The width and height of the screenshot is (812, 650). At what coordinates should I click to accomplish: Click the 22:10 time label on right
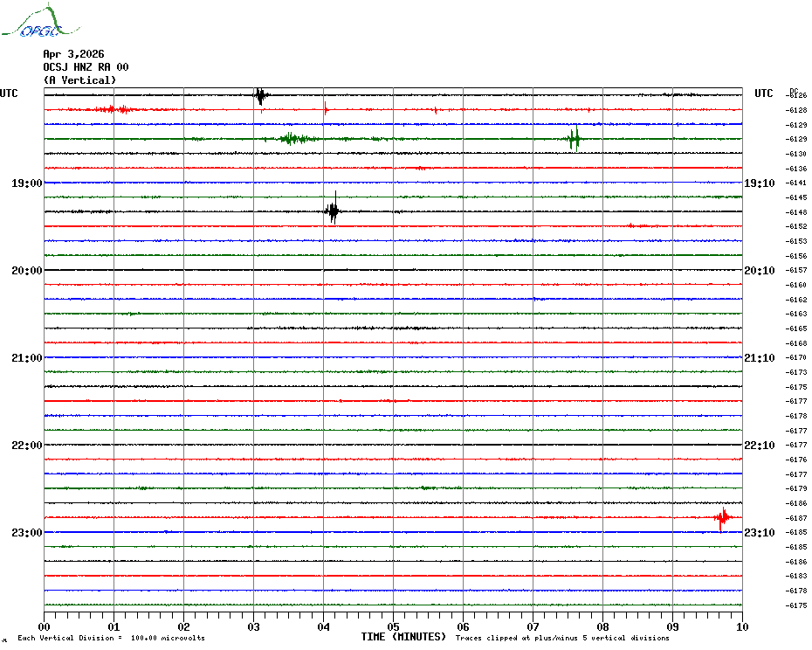pyautogui.click(x=759, y=446)
